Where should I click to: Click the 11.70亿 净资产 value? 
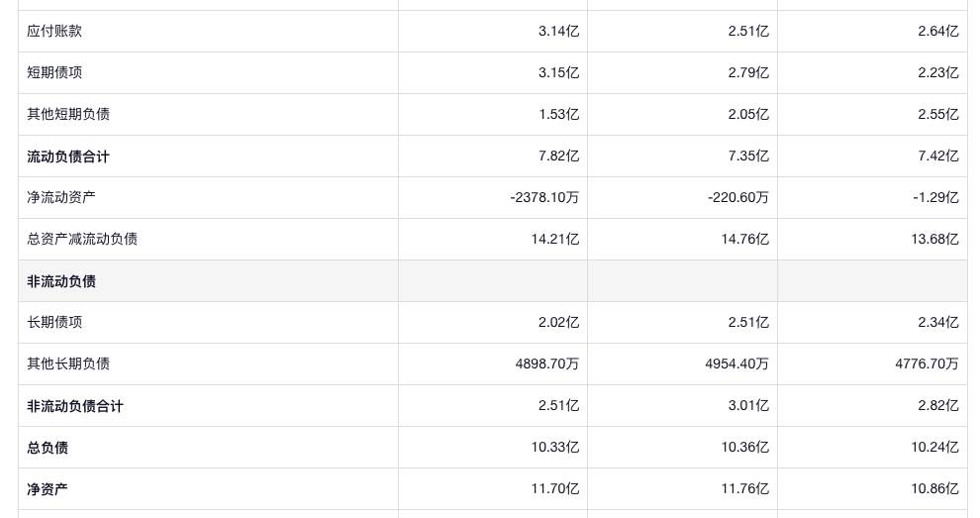[554, 489]
